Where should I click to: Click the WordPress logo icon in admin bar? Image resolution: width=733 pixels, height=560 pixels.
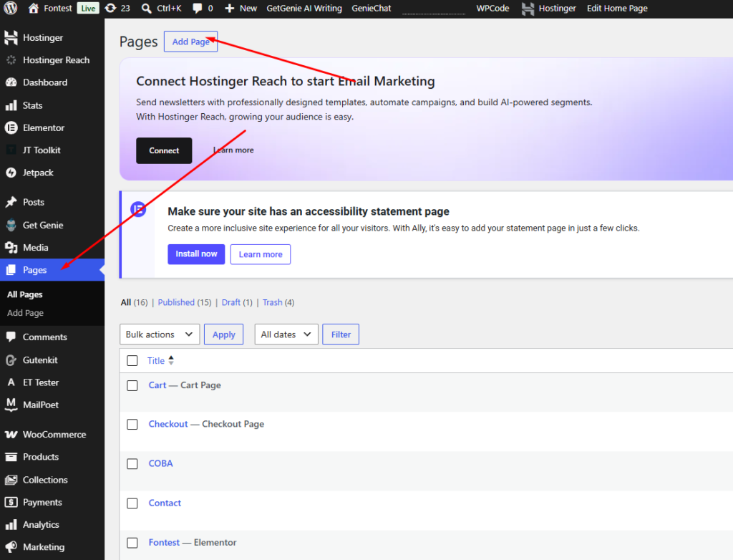coord(10,8)
